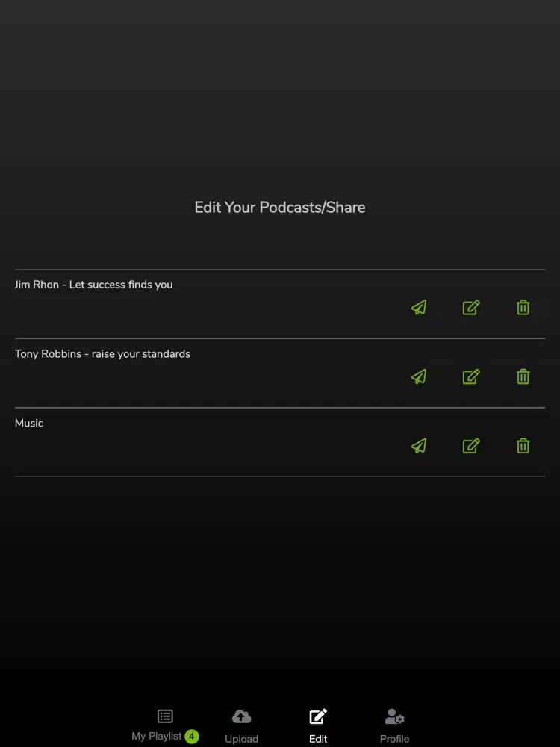Delete the Tony Robbins podcast
Viewport: 560px width, 747px height.
523,376
